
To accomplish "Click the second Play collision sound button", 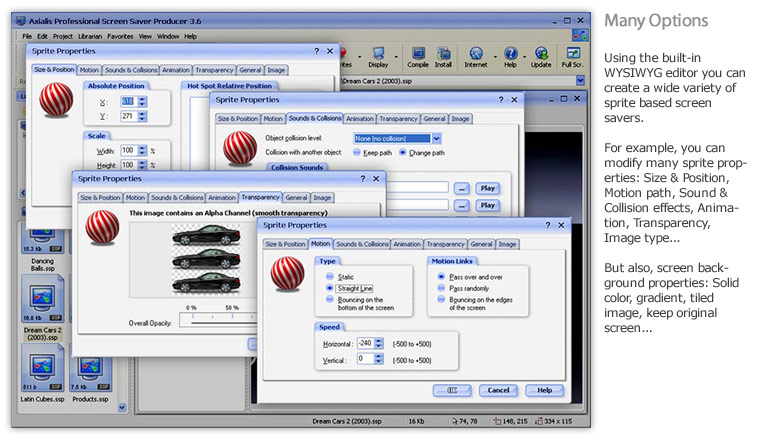I will 488,205.
